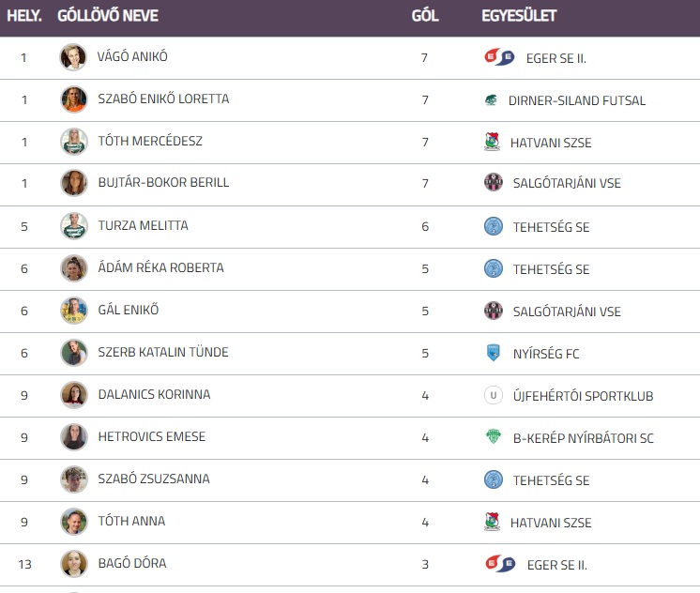Open Szabó Enikő Loretta's player photo
Screen dimensions: 700x593
(x=73, y=99)
